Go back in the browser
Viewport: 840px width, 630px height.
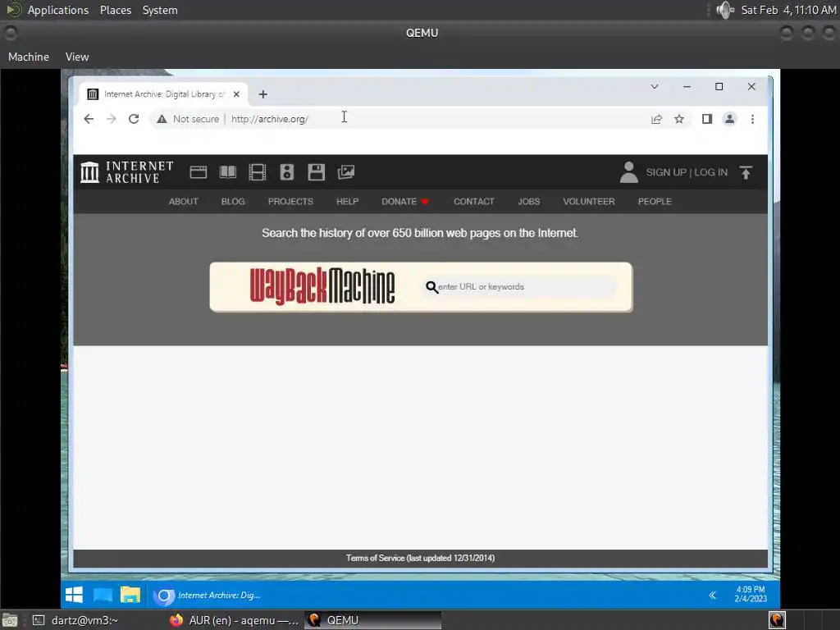coord(89,119)
